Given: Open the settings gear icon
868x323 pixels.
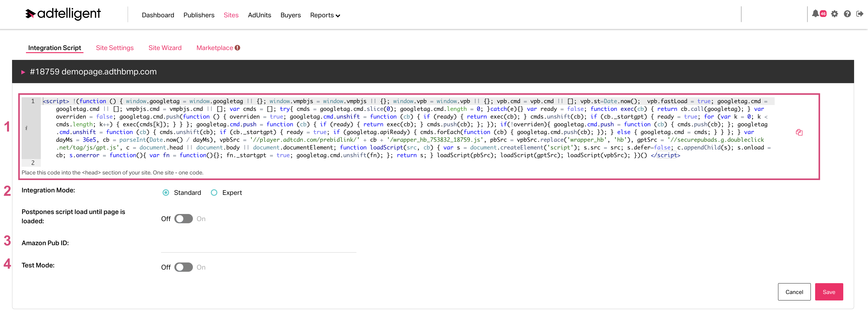Looking at the screenshot, I should (x=834, y=14).
